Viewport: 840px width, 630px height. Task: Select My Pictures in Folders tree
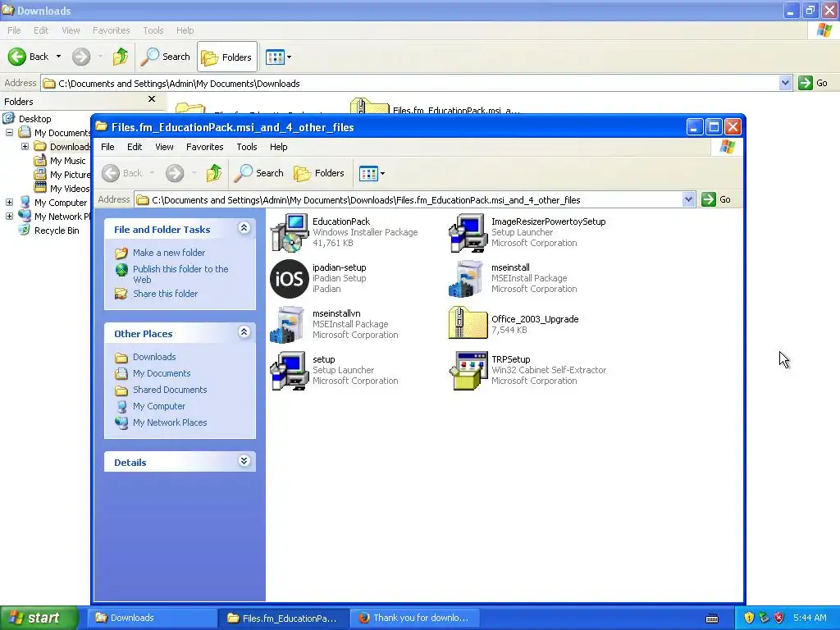[x=71, y=175]
